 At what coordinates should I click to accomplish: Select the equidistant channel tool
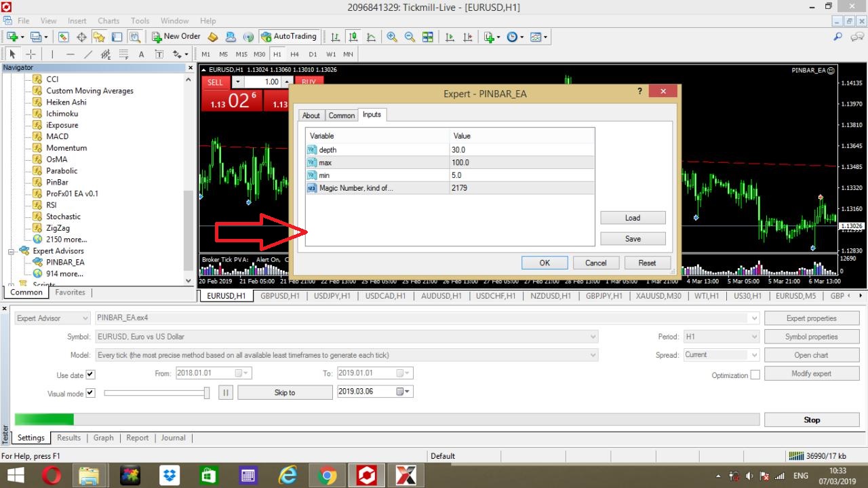click(106, 54)
